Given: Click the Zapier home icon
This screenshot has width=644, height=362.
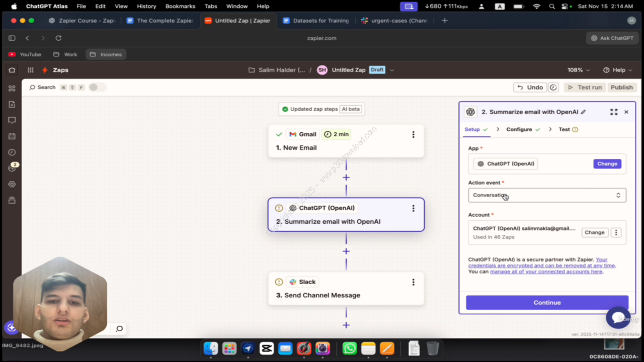Looking at the screenshot, I should [12, 70].
